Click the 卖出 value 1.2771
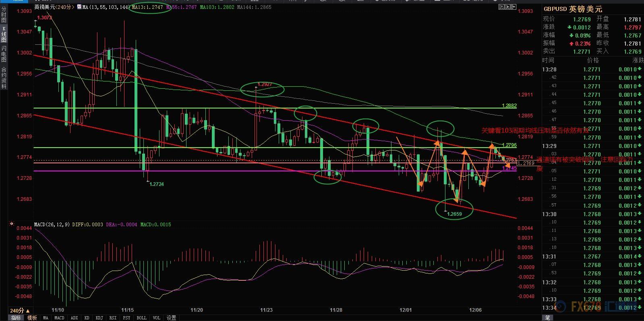The height and width of the screenshot is (321, 644). 582,52
